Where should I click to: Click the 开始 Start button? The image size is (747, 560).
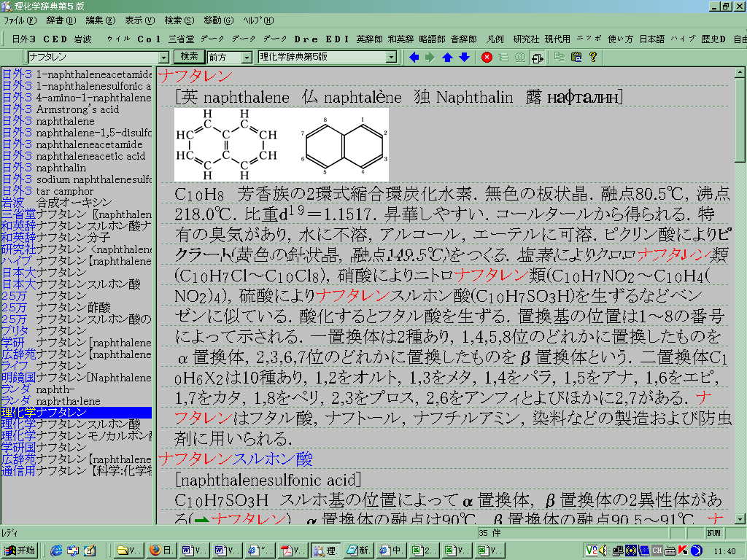pos(20,551)
